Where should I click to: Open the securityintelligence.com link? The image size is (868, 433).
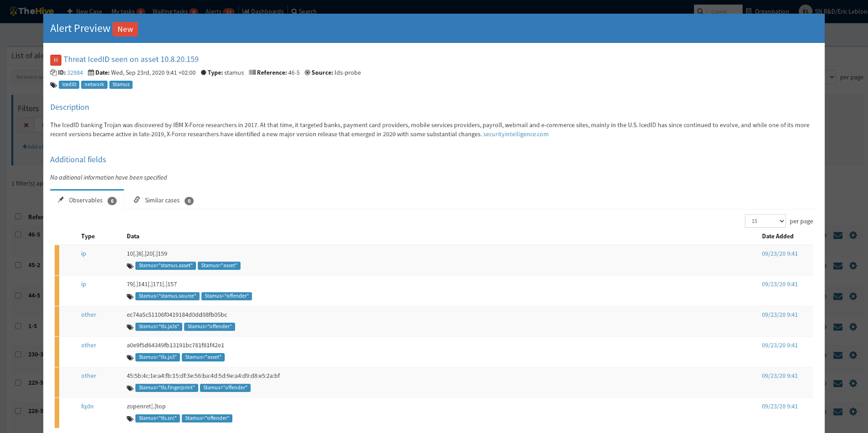click(516, 135)
